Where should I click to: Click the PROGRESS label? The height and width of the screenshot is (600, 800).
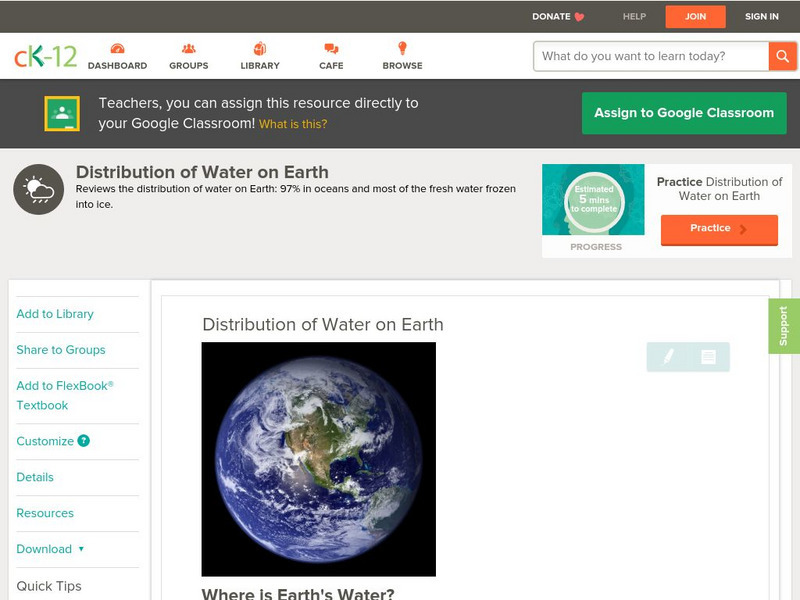pyautogui.click(x=596, y=247)
